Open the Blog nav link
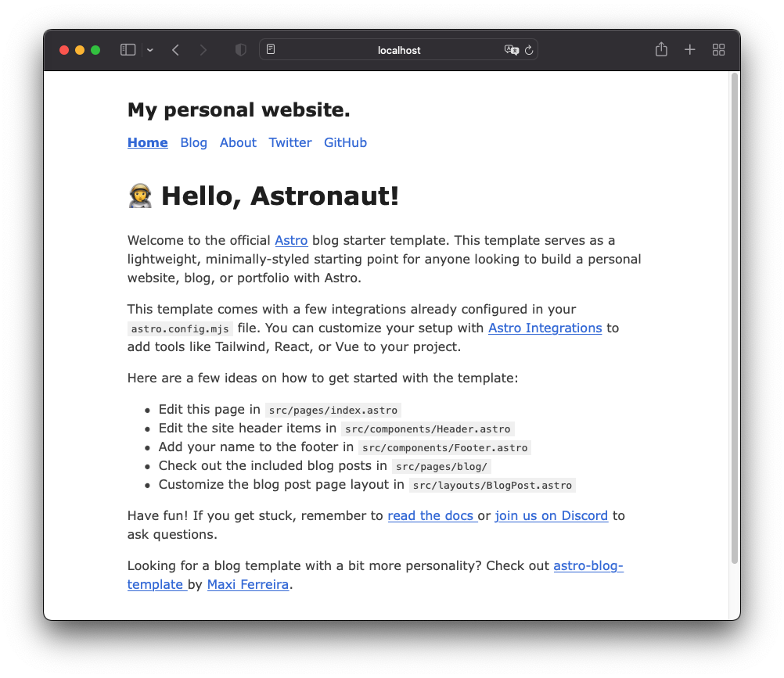The width and height of the screenshot is (784, 678). pyautogui.click(x=193, y=143)
